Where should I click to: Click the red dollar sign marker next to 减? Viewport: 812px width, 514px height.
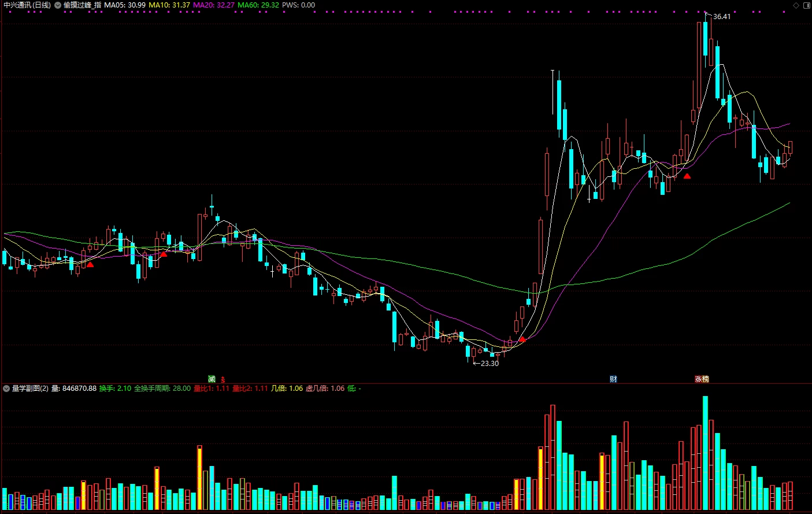(x=223, y=379)
